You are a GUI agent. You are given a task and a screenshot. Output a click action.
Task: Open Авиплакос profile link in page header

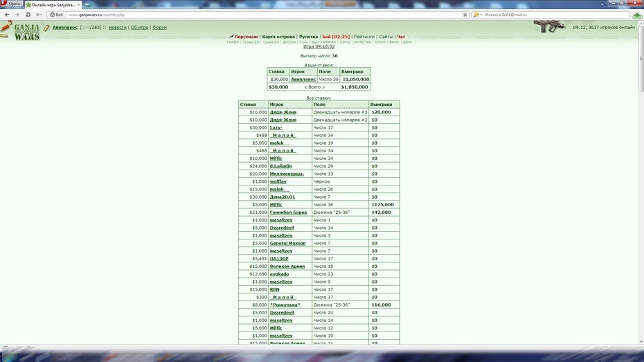[65, 28]
